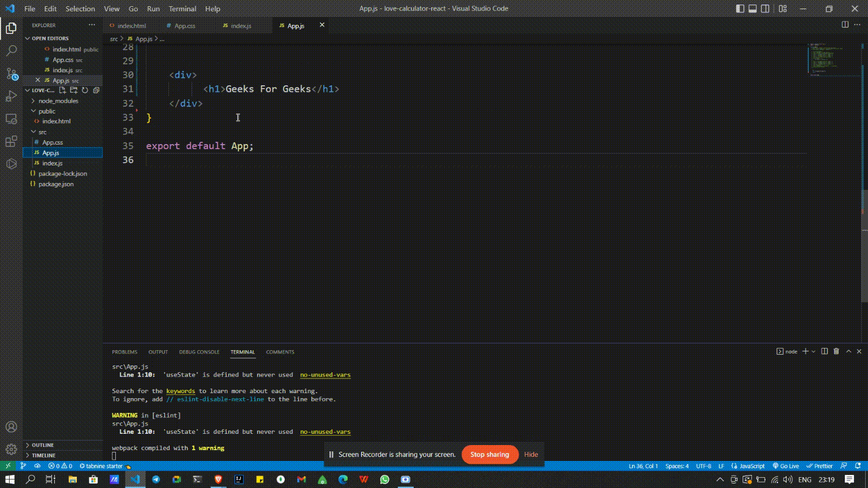Open the terminal launch profile dropdown
868x488 pixels.
click(814, 351)
